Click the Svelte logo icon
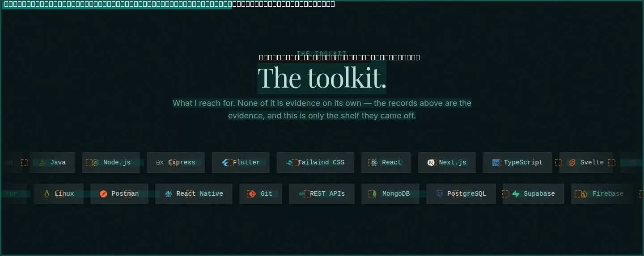Viewport: 644px width, 256px height. coord(572,163)
